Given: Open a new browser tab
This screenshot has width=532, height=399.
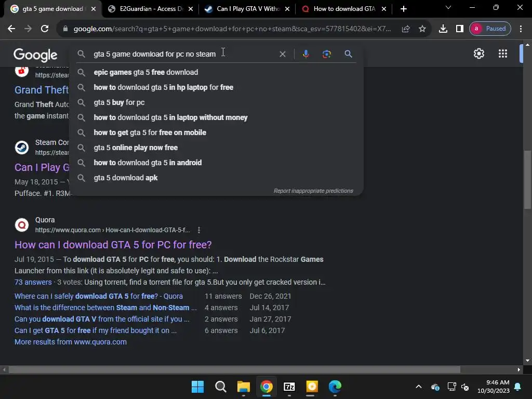Looking at the screenshot, I should 403,9.
